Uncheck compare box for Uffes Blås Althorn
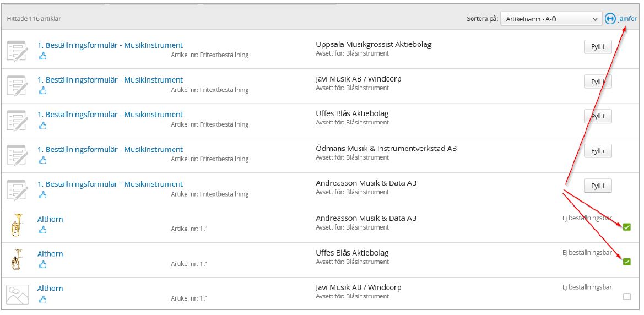The height and width of the screenshot is (315, 644). pos(626,262)
